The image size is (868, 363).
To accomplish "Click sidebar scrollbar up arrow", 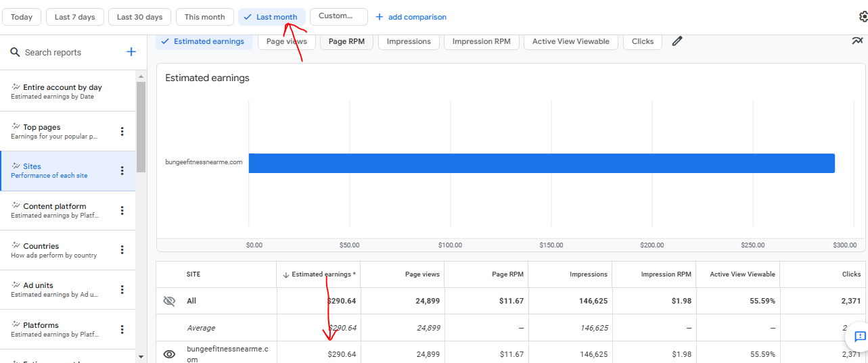I will coord(141,76).
